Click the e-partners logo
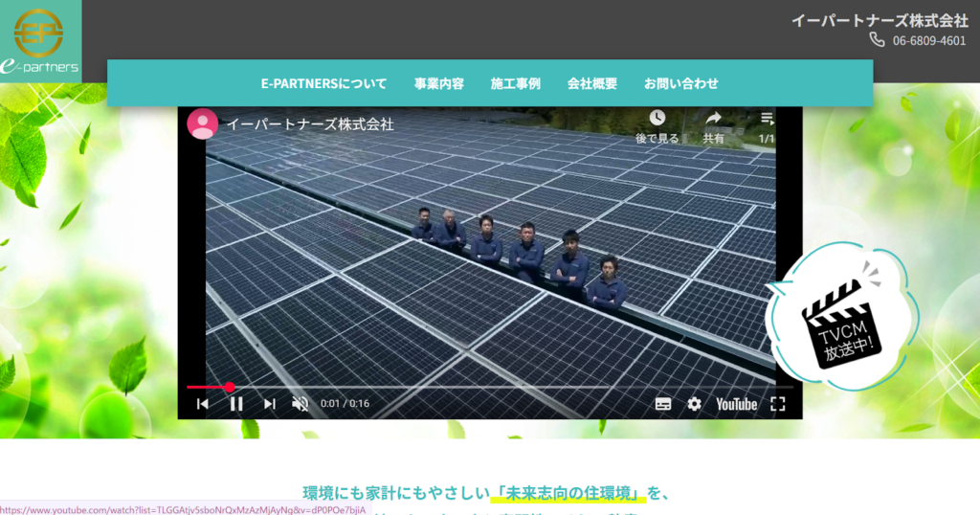This screenshot has height=515, width=980. (x=40, y=41)
